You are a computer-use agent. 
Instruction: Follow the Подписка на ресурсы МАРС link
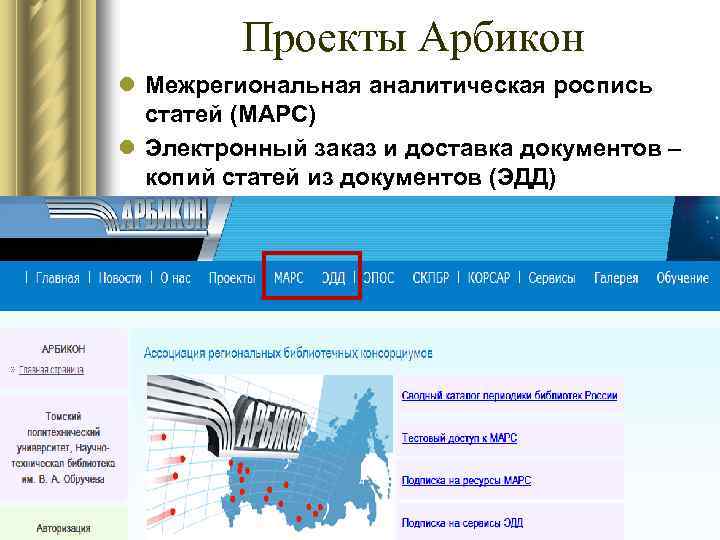pos(466,480)
